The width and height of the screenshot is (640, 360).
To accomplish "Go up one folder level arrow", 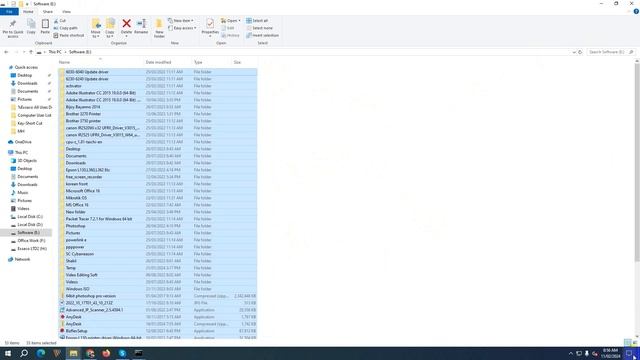I will click(31, 52).
